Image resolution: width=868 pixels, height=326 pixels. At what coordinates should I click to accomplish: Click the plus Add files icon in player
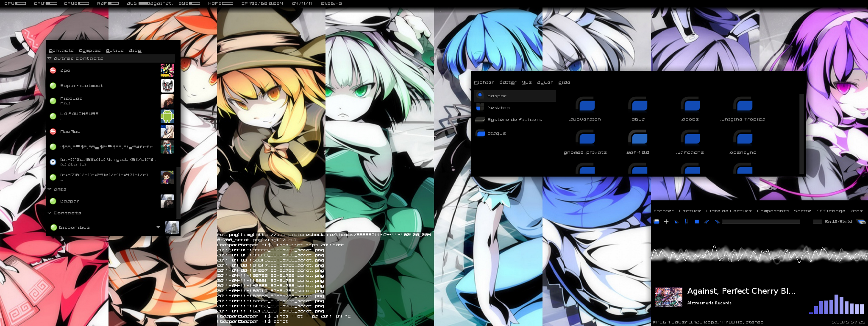point(666,222)
